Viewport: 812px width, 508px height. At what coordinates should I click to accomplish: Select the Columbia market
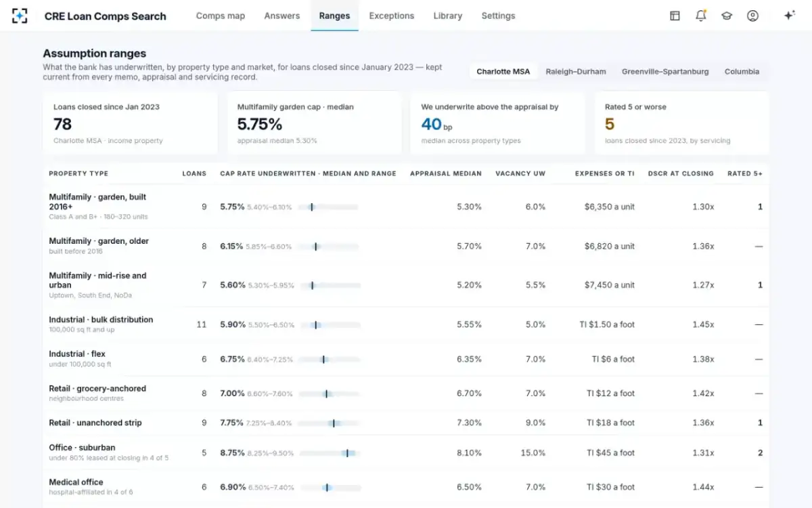pyautogui.click(x=742, y=71)
